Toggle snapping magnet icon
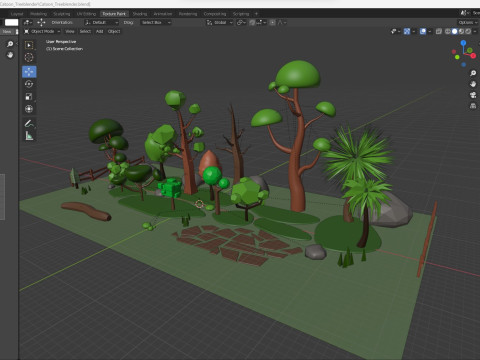Viewport: 480px width, 360px height. (x=252, y=22)
